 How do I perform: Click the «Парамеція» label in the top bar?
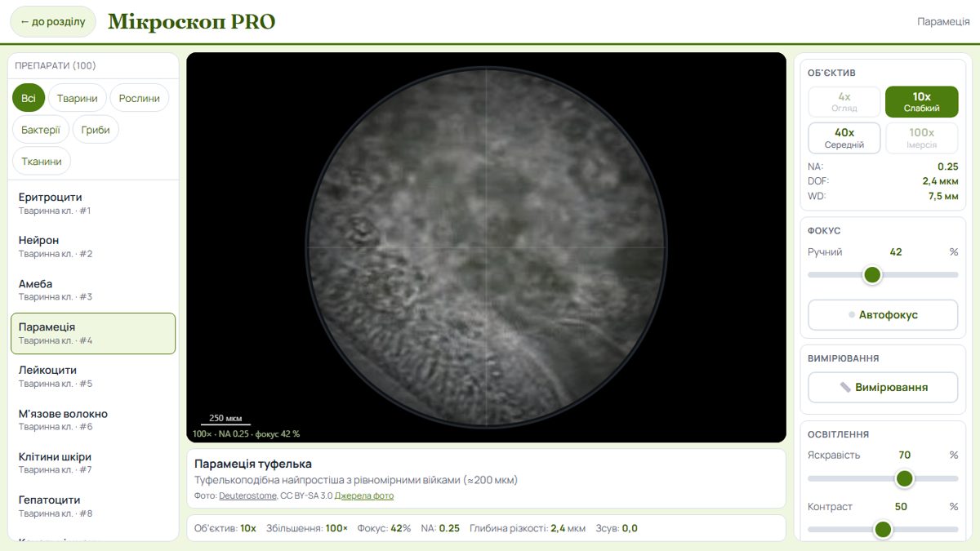[x=943, y=22]
